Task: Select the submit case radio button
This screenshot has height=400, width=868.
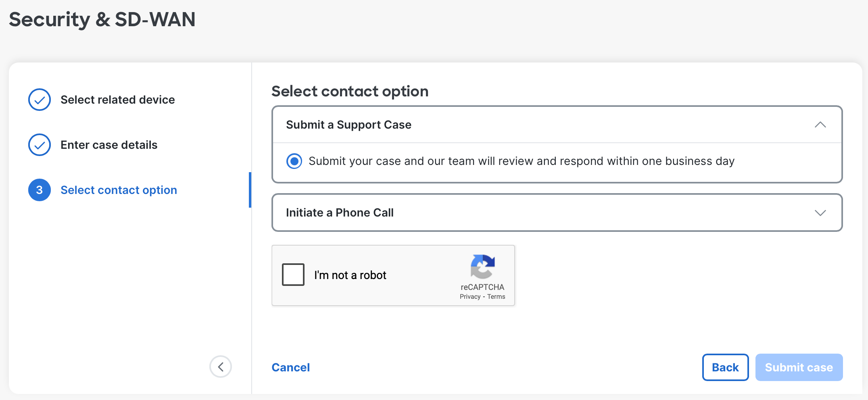Action: 294,161
